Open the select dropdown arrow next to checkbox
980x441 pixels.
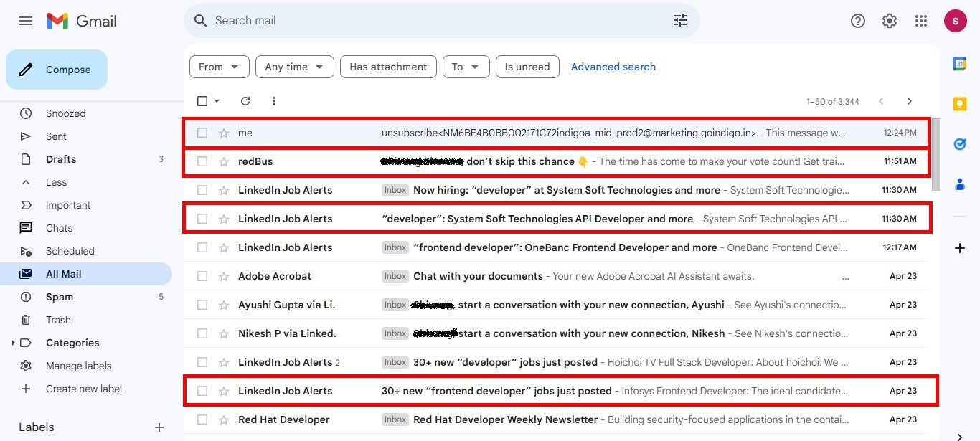tap(217, 101)
